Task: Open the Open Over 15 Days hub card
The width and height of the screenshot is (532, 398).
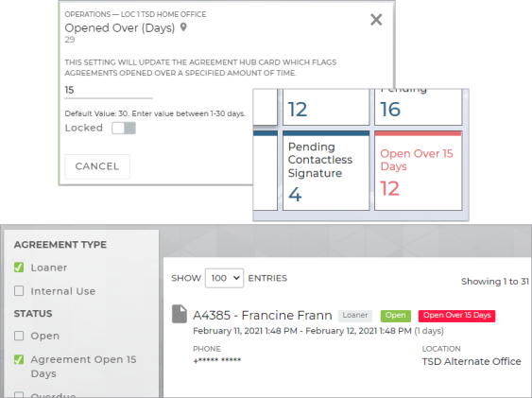Action: pyautogui.click(x=418, y=171)
